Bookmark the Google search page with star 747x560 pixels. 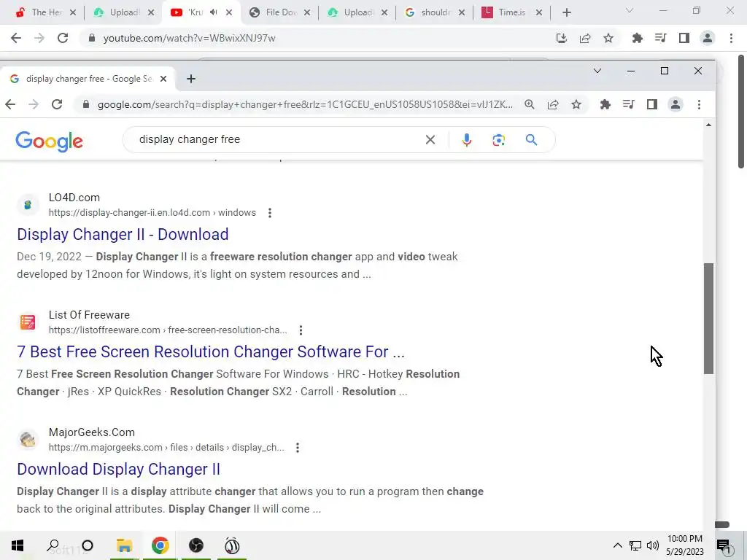point(576,104)
